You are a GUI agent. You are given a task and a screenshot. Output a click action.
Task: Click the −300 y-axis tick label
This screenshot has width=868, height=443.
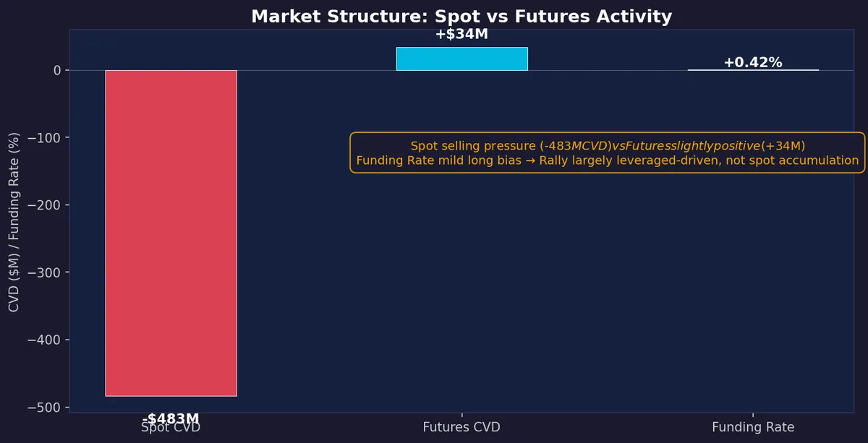click(46, 272)
